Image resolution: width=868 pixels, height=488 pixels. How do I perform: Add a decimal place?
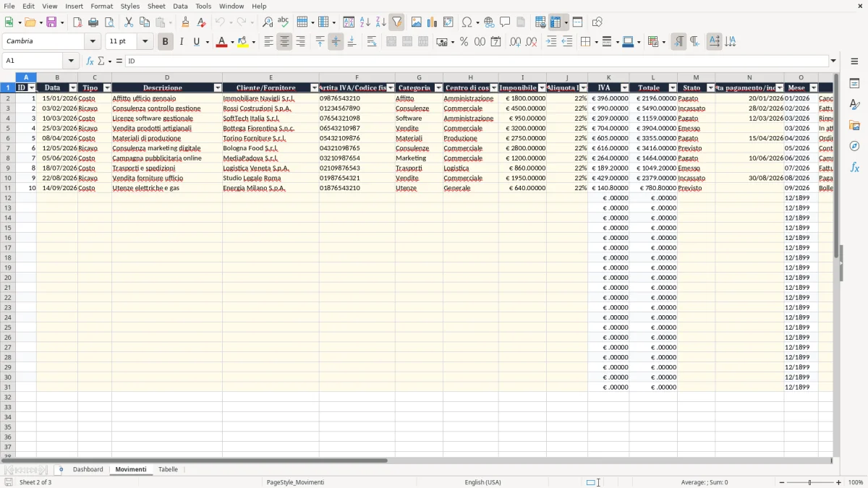[515, 42]
